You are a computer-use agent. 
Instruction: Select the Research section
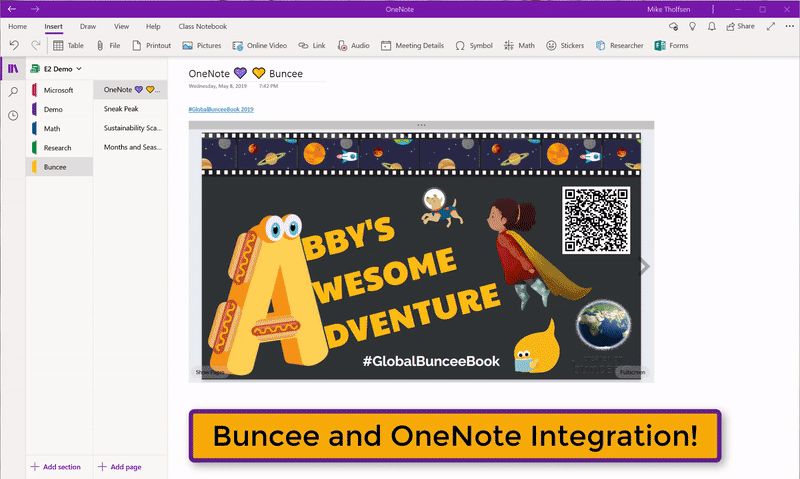point(59,148)
